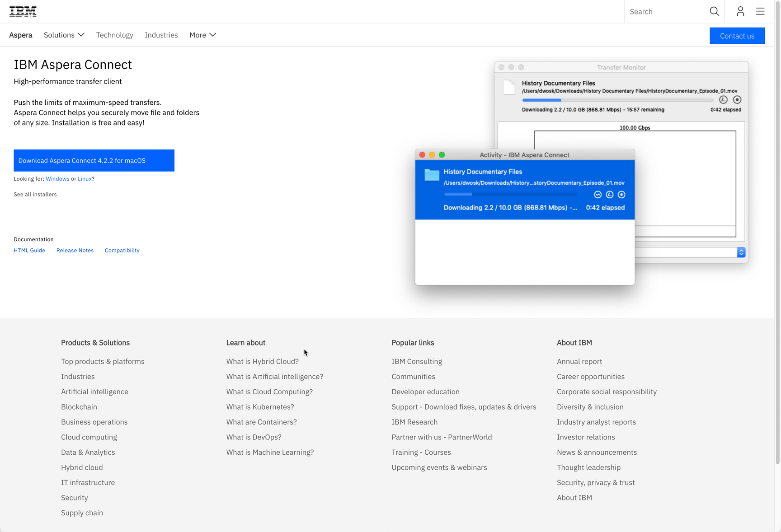
Task: Open transfer rate details in Activity window
Action: [610, 194]
